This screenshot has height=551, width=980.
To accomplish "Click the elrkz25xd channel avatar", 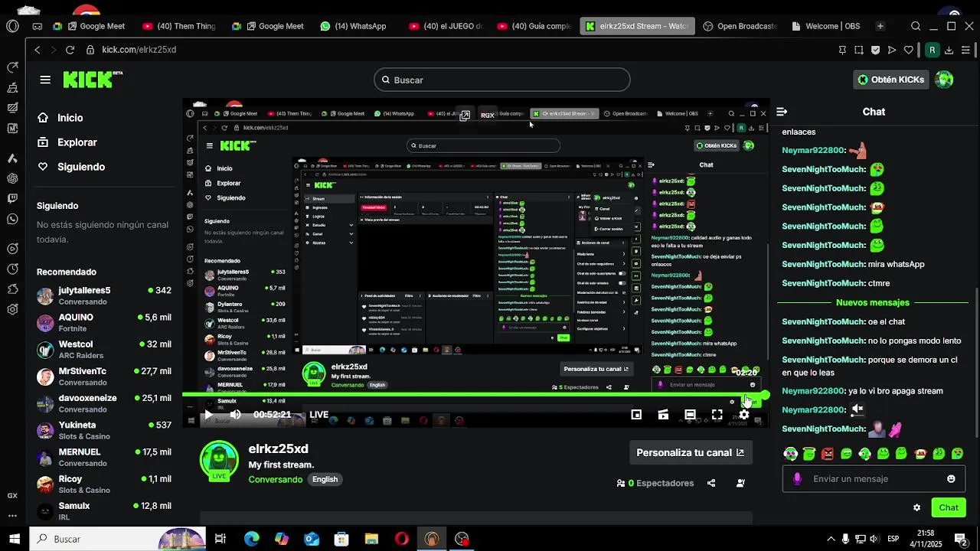I will (x=219, y=459).
